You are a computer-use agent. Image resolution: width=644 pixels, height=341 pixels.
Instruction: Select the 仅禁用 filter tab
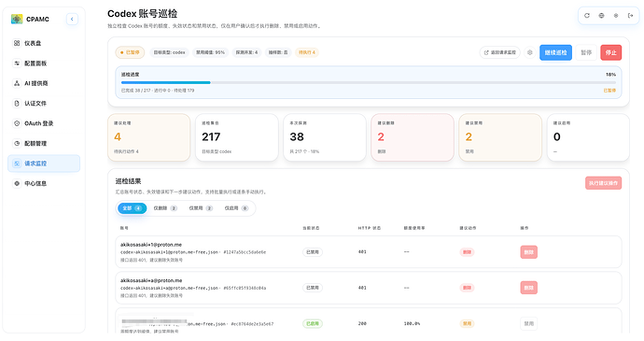(201, 208)
